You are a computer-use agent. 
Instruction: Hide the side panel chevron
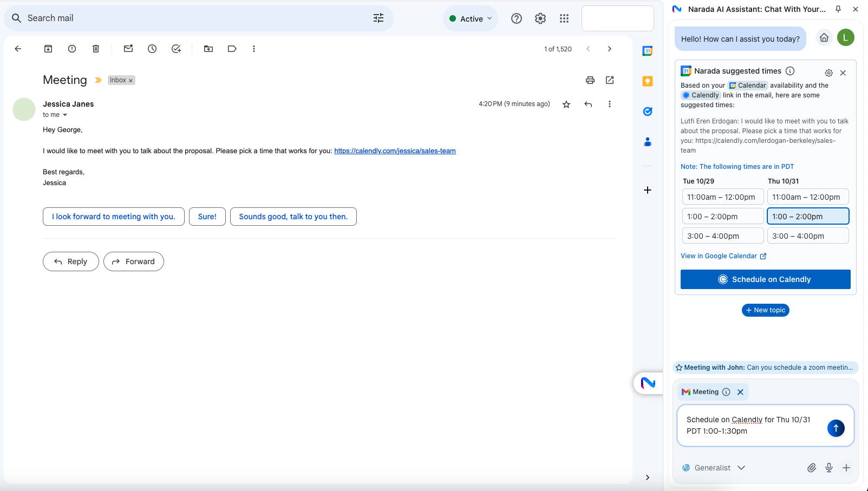[x=648, y=477]
